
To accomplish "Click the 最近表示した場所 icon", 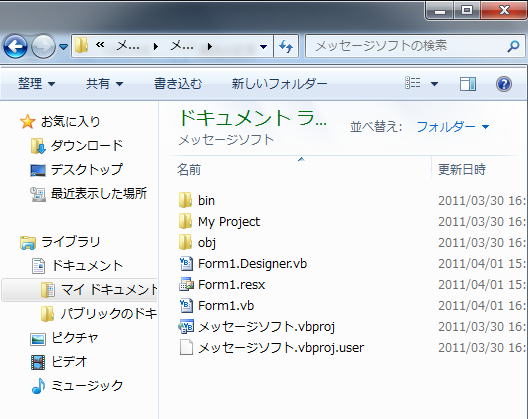I will [38, 194].
